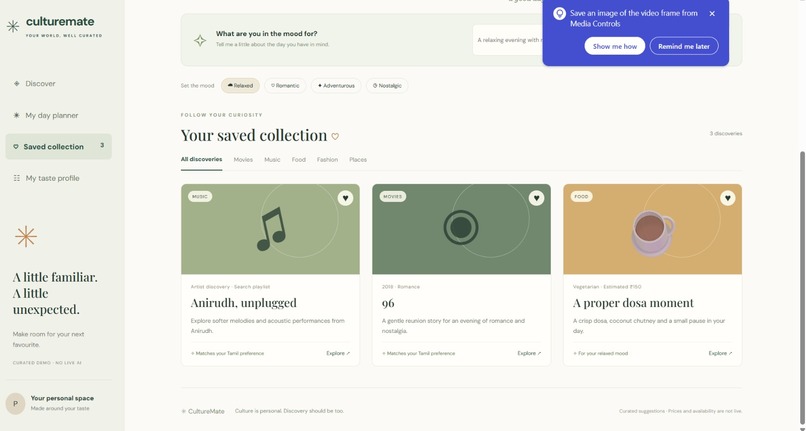Open the '96' card title
806x431 pixels.
point(388,303)
